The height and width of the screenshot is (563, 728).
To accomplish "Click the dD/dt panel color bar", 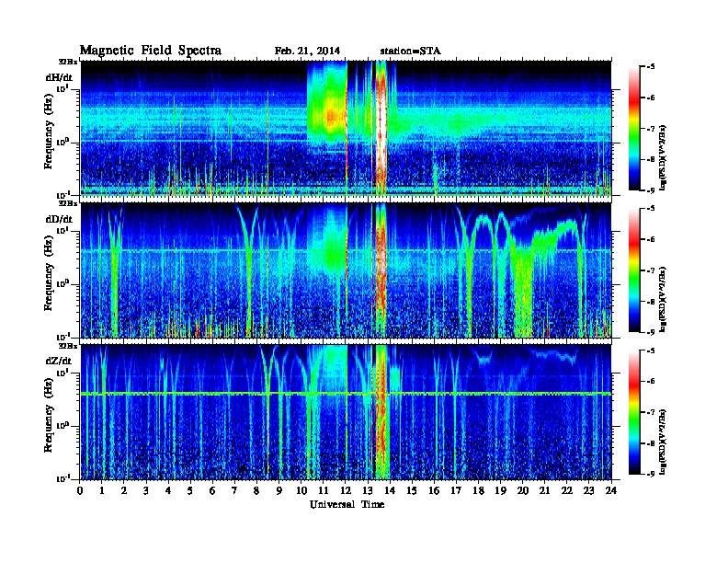I will (x=634, y=270).
